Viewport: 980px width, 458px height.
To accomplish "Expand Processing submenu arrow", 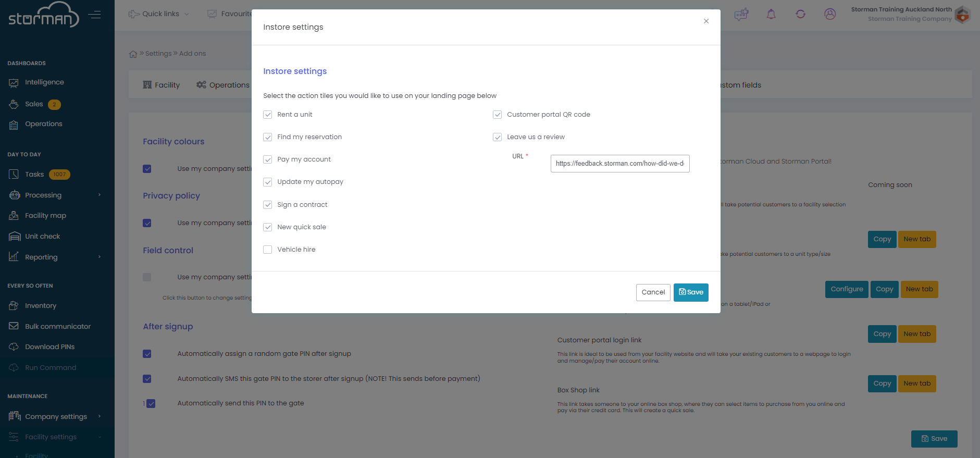I will click(100, 195).
